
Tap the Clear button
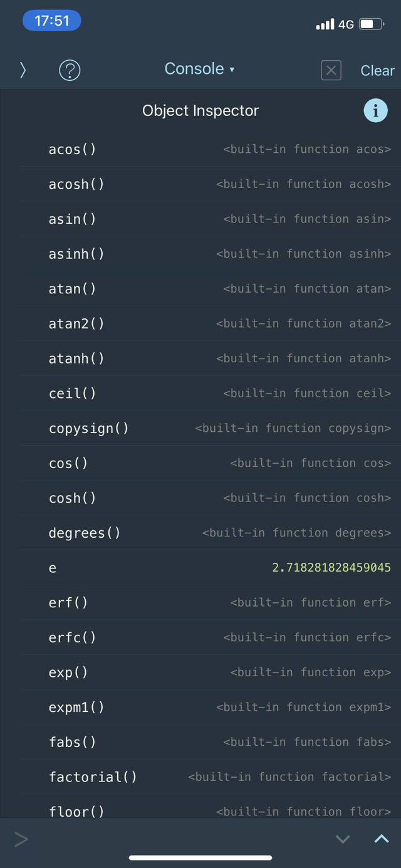point(377,70)
